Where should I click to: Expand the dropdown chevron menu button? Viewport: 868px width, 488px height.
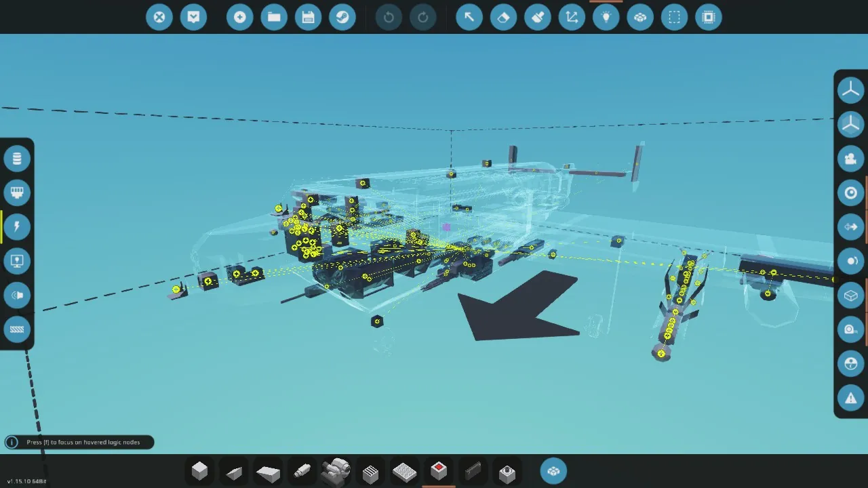pos(193,17)
